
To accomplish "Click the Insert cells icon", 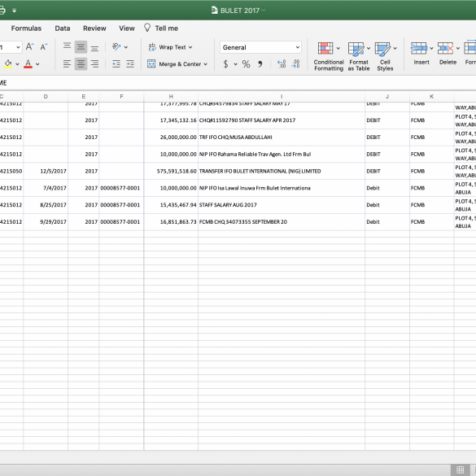I will point(418,48).
